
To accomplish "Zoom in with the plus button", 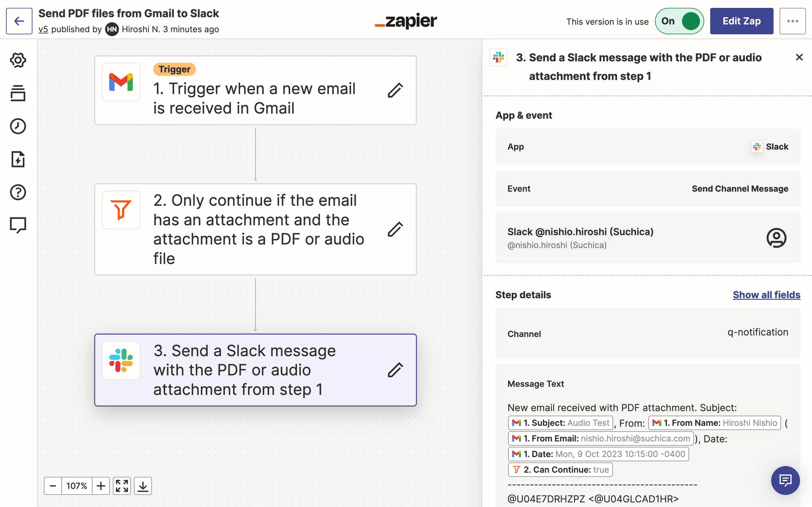I will tap(101, 485).
